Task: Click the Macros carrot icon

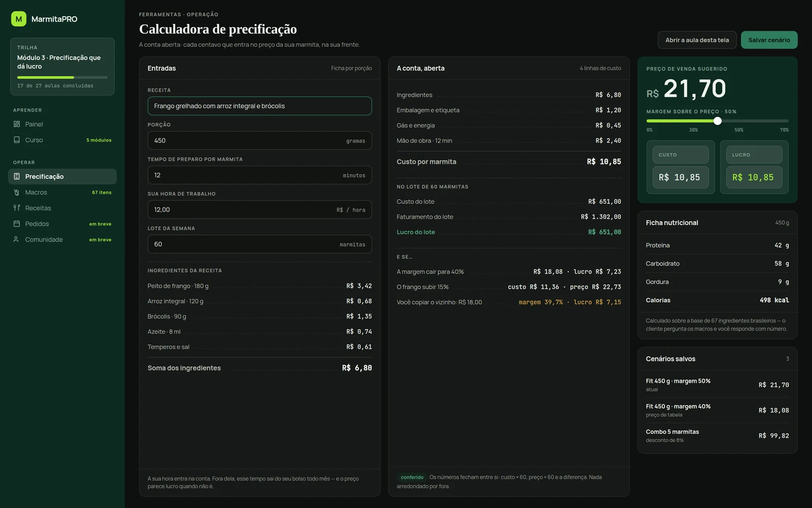Action: tap(17, 192)
